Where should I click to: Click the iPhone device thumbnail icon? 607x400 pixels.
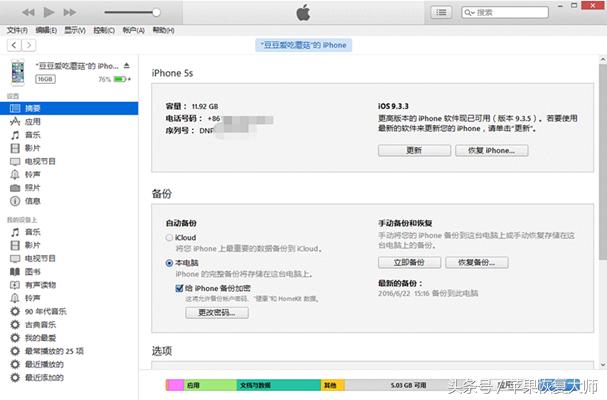[x=18, y=72]
